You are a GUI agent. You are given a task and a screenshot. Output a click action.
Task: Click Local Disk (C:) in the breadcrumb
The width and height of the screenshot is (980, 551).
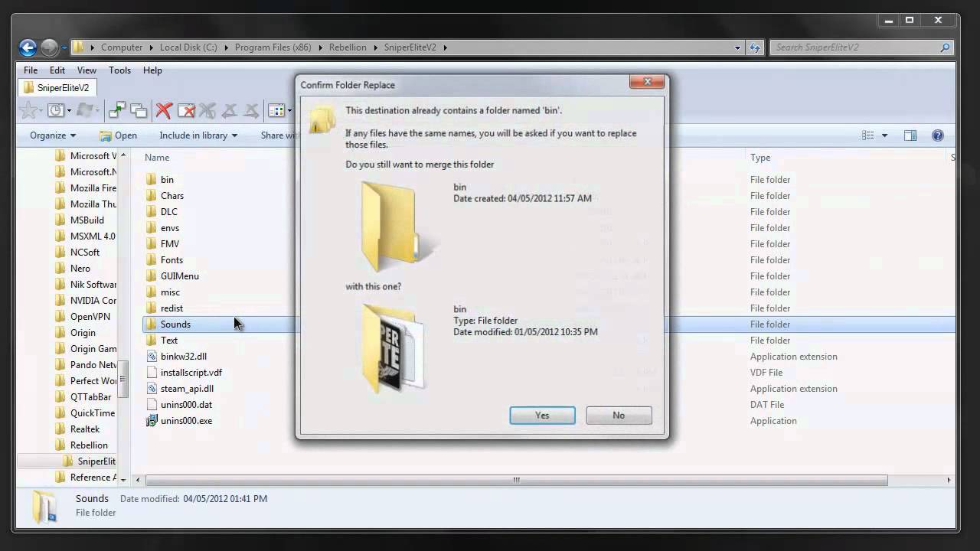[x=188, y=47]
